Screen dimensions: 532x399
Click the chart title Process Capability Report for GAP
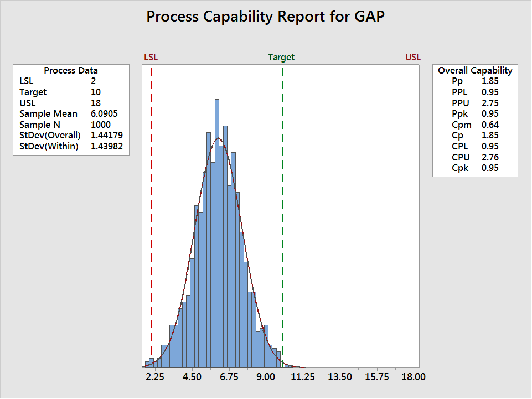coord(265,17)
